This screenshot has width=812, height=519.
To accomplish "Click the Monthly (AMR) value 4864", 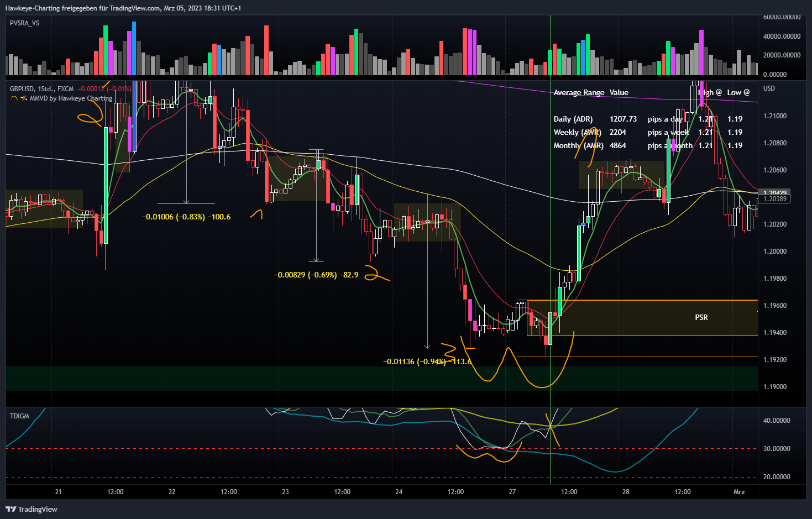I will 618,145.
